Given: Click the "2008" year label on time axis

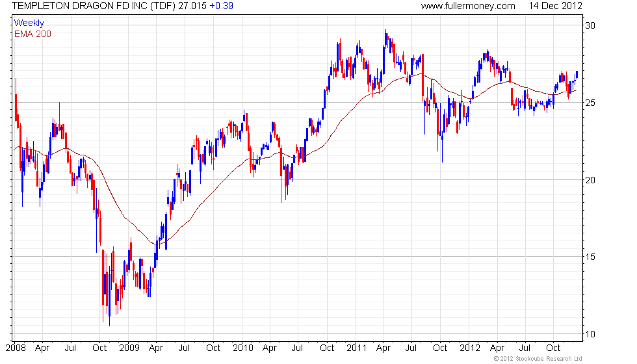Looking at the screenshot, I should 16,348.
